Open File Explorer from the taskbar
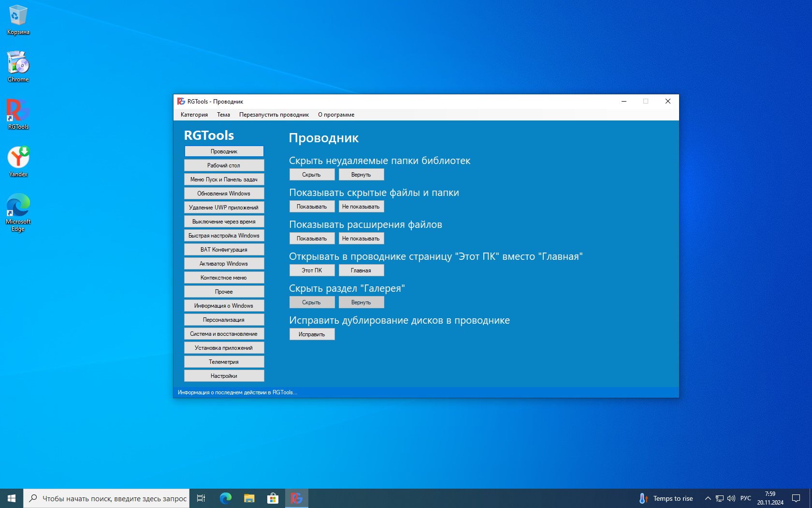Viewport: 812px width, 508px height. click(x=249, y=498)
